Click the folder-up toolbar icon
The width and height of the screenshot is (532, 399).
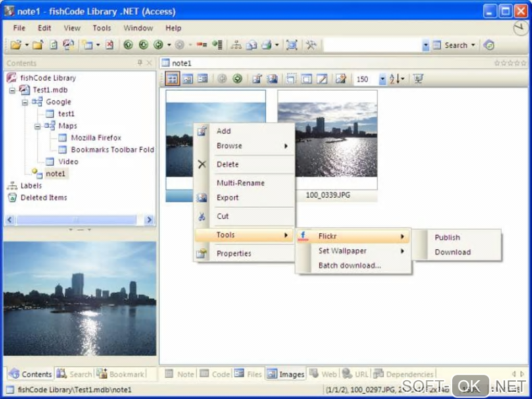click(38, 45)
